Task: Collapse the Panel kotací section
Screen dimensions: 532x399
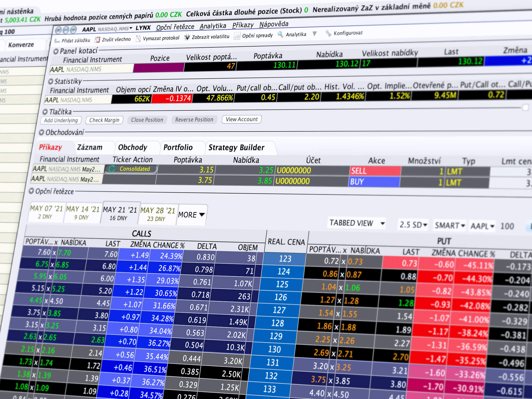Action: tap(56, 52)
